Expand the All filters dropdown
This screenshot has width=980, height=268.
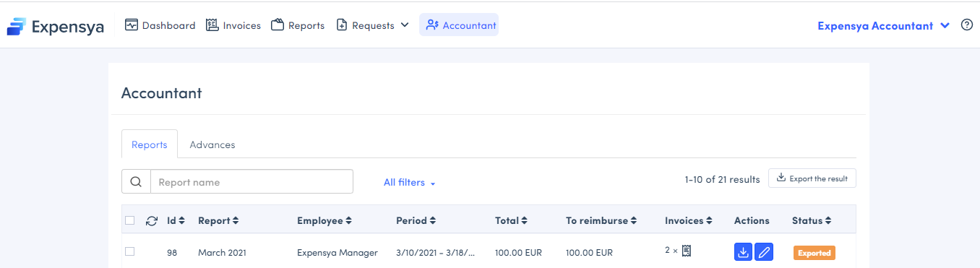click(410, 183)
